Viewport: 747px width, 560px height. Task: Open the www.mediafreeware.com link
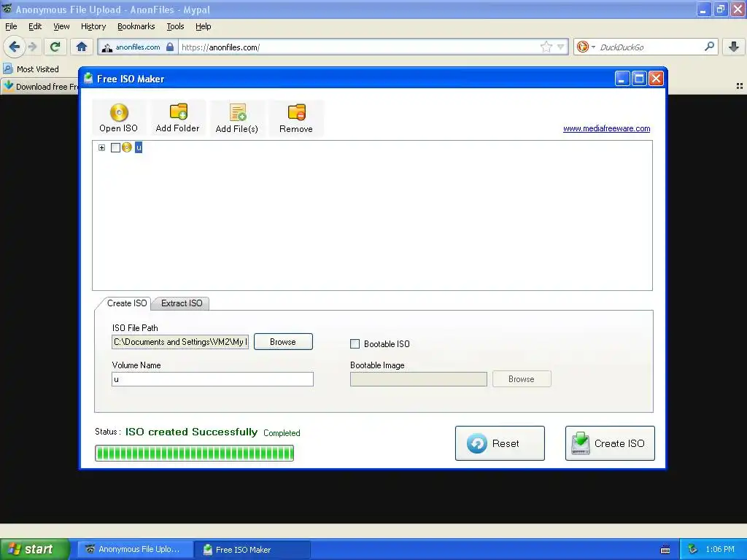[x=606, y=128]
